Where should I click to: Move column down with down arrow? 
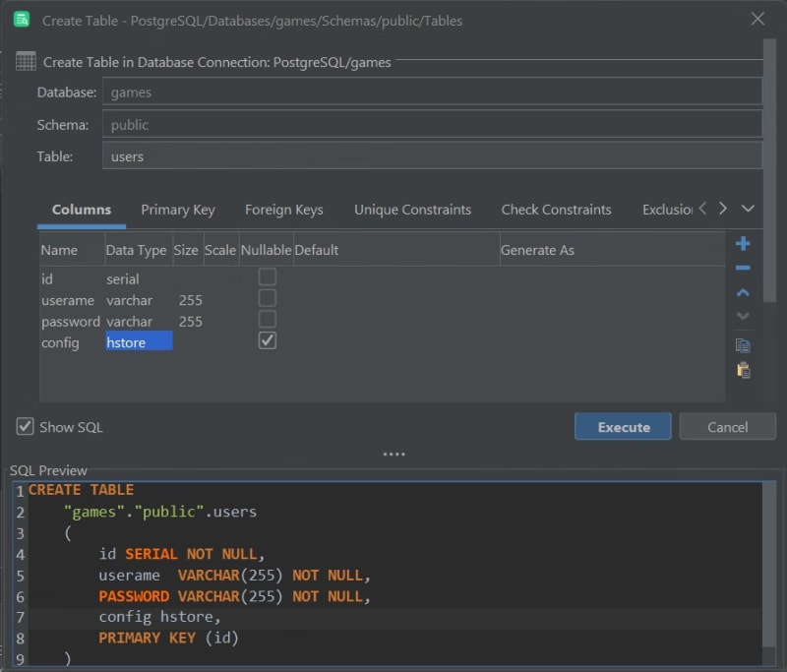(743, 316)
